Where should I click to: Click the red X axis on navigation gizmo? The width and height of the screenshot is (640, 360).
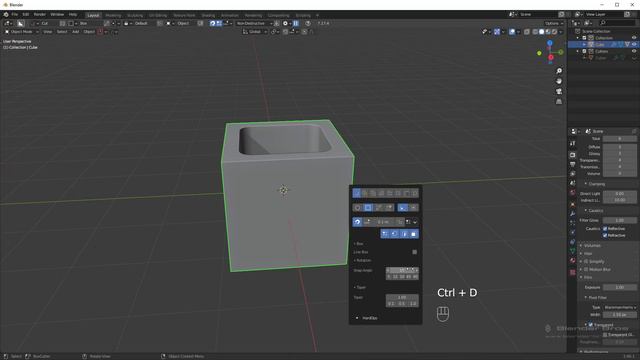551,58
